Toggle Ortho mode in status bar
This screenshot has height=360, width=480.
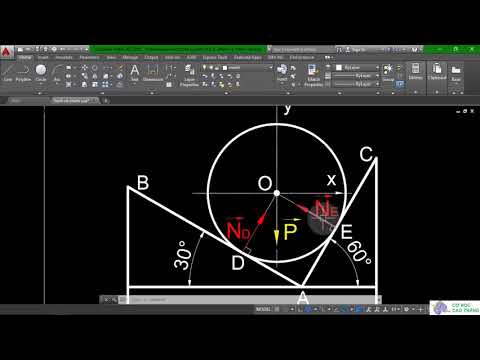(x=300, y=309)
